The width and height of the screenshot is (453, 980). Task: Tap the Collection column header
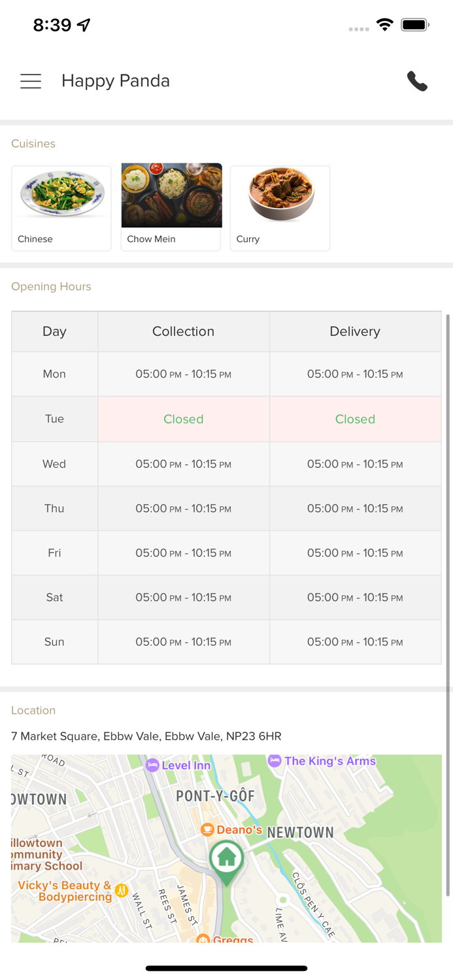(183, 331)
